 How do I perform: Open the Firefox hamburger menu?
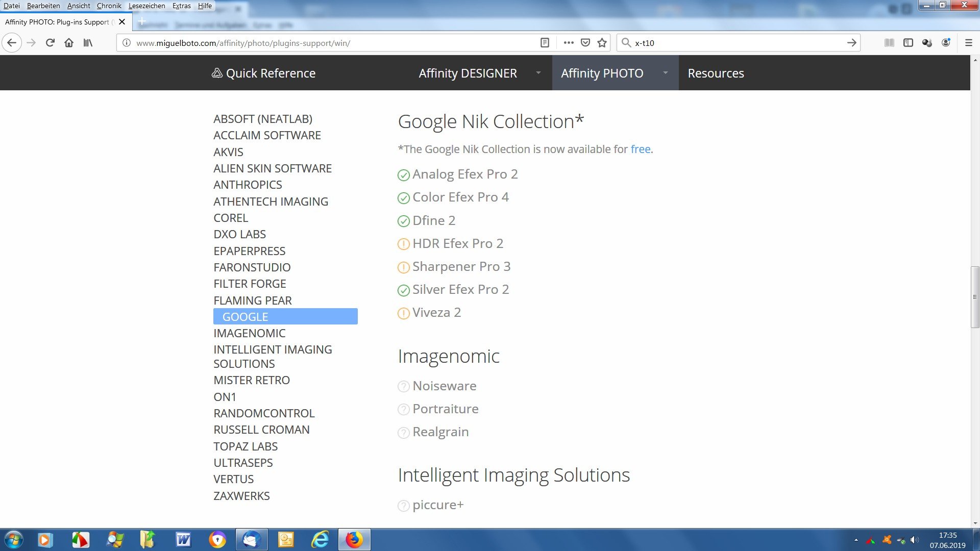pyautogui.click(x=968, y=43)
